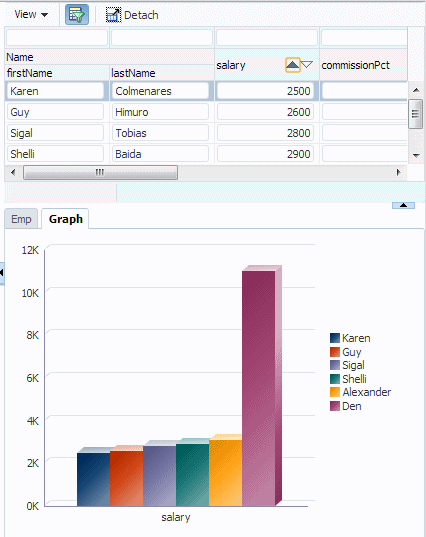Click horizontal scrollbar left arrow
This screenshot has height=537, width=426.
coord(13,172)
